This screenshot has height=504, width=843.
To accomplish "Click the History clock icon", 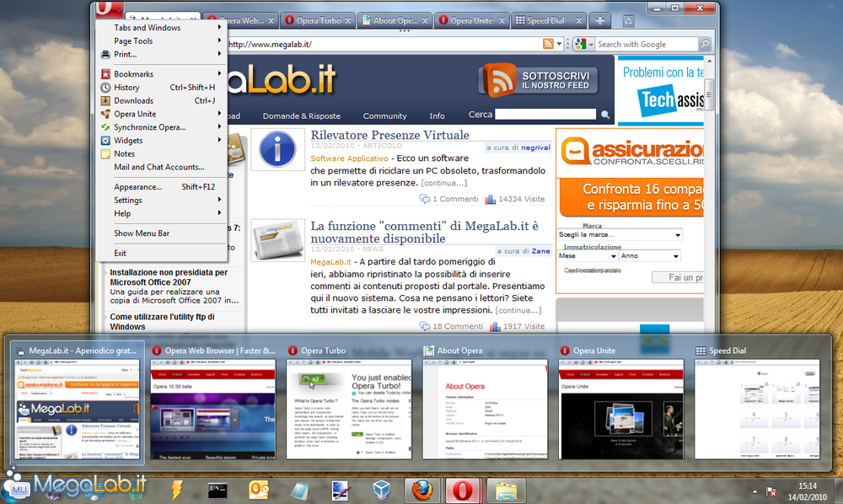I will [105, 87].
